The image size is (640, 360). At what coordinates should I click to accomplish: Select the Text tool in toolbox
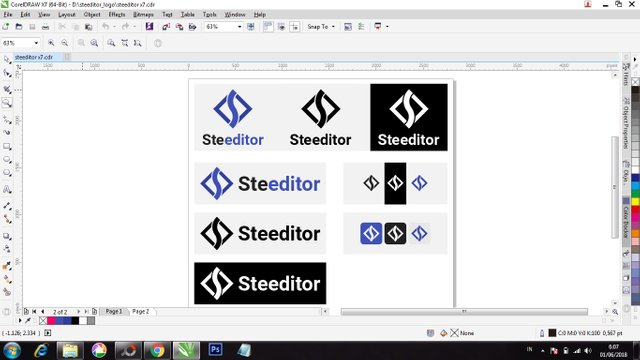(x=7, y=189)
